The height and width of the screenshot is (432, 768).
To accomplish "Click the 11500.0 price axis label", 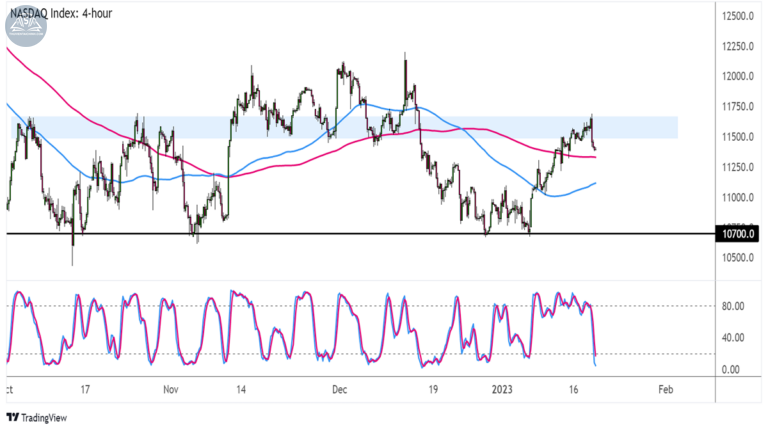I will click(x=738, y=137).
